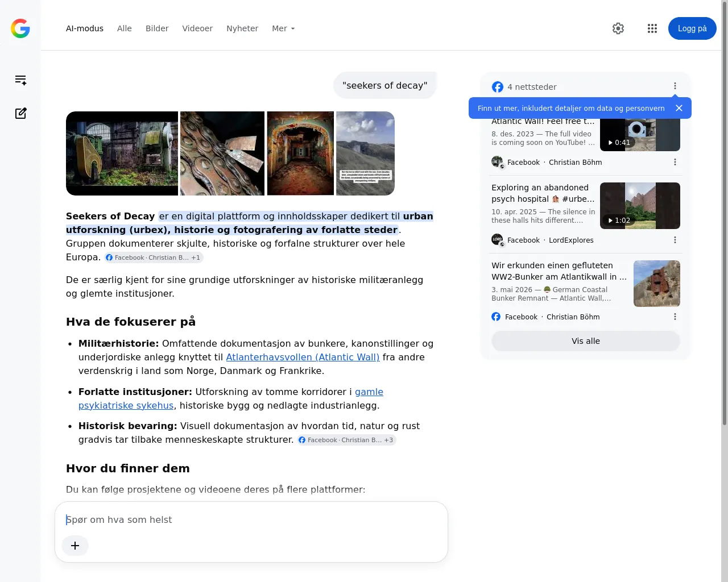Click the 'Hva de fokuserer på' heading
Image resolution: width=728 pixels, height=582 pixels.
(131, 322)
